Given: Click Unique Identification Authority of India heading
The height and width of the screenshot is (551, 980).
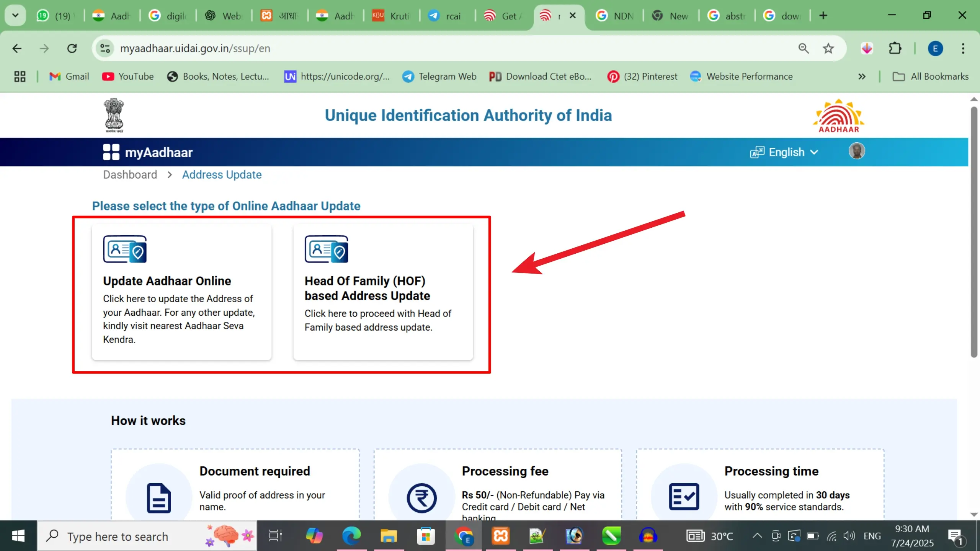Looking at the screenshot, I should [x=468, y=116].
